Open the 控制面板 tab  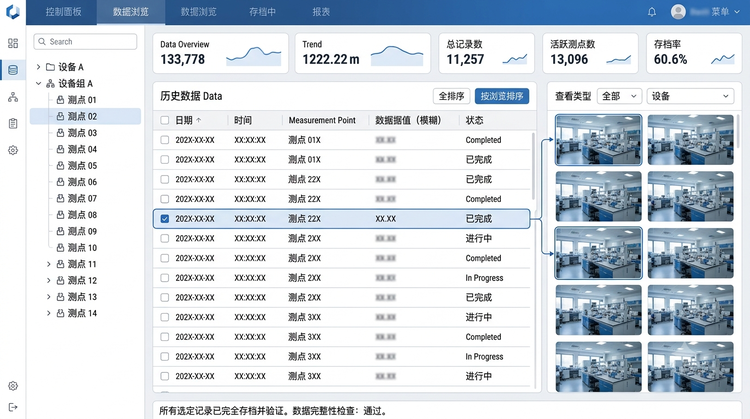coord(63,12)
